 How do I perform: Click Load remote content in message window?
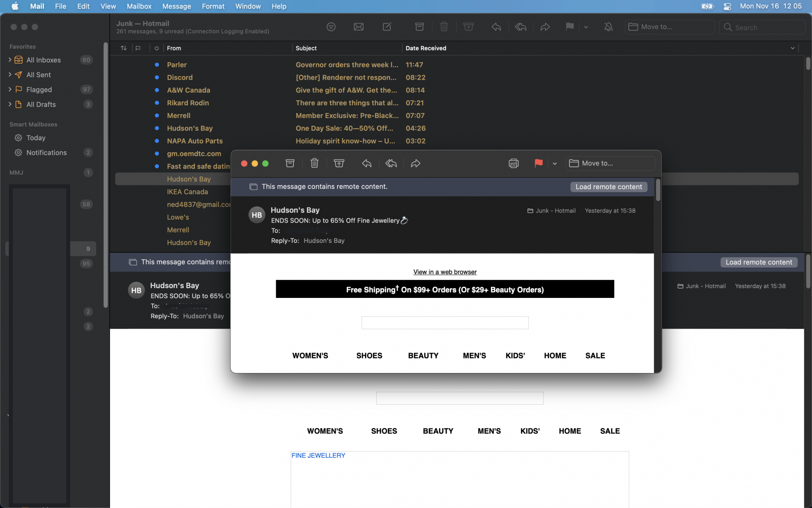pyautogui.click(x=608, y=187)
